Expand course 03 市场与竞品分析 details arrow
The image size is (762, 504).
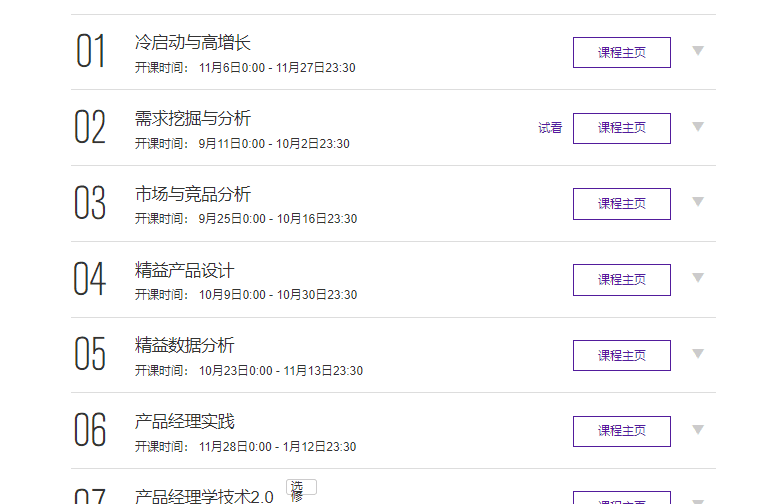coord(698,202)
